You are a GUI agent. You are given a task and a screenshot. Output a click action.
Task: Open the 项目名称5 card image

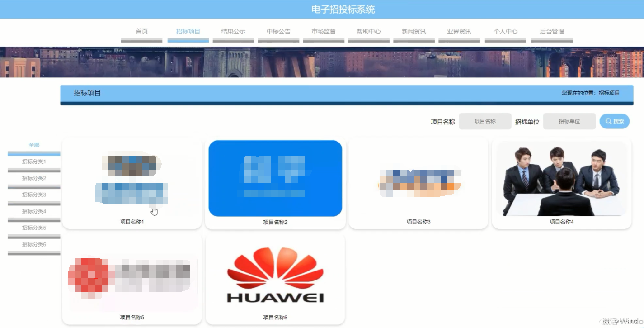132,274
